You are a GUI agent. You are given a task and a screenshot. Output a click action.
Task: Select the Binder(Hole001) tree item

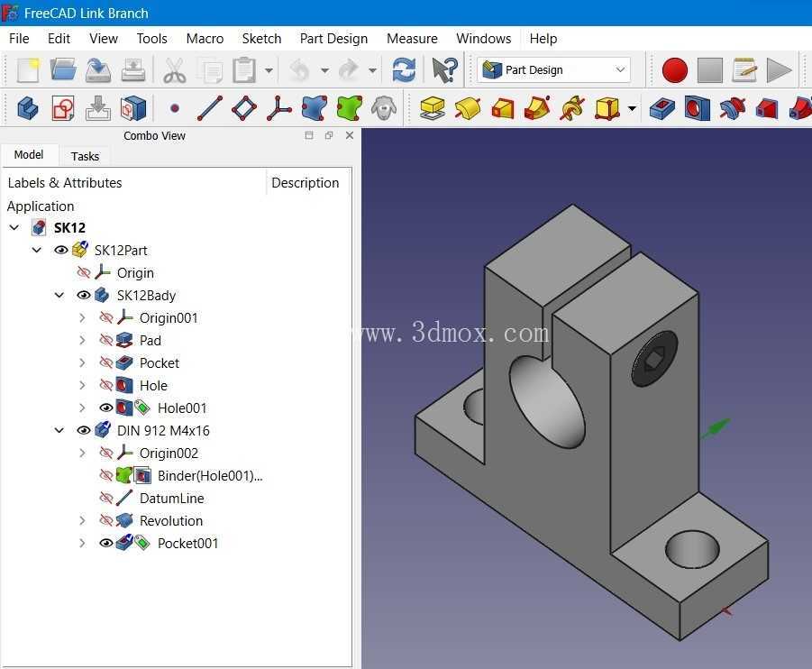210,476
